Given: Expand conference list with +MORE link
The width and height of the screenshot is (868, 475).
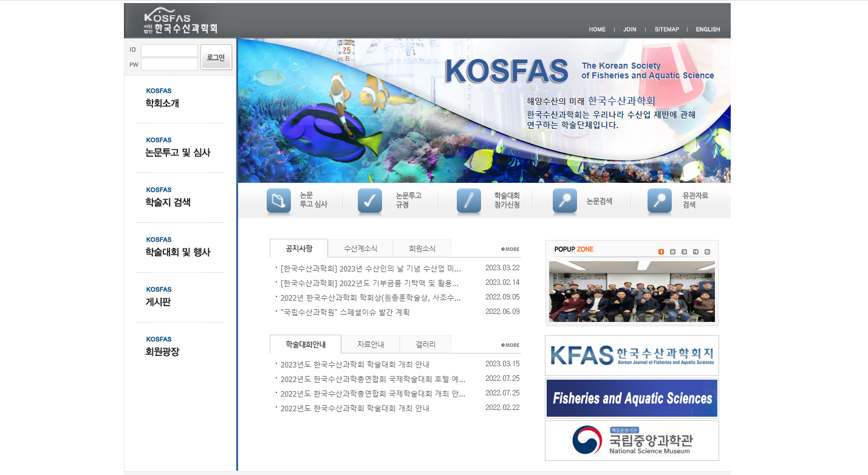Looking at the screenshot, I should [x=510, y=345].
